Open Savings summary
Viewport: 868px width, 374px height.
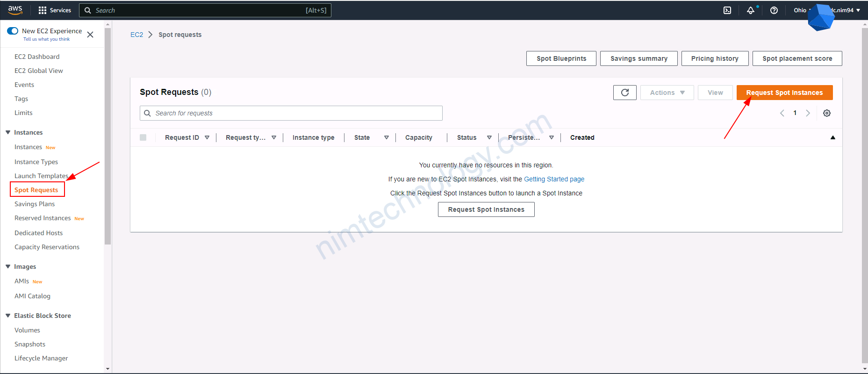(x=639, y=58)
